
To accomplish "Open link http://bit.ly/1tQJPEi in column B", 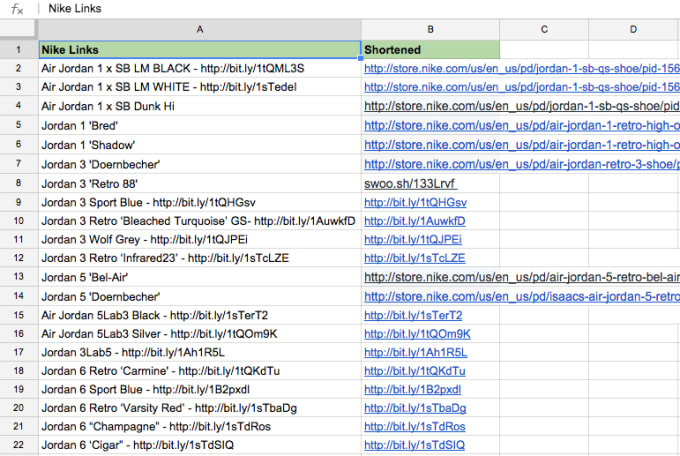I will [413, 239].
